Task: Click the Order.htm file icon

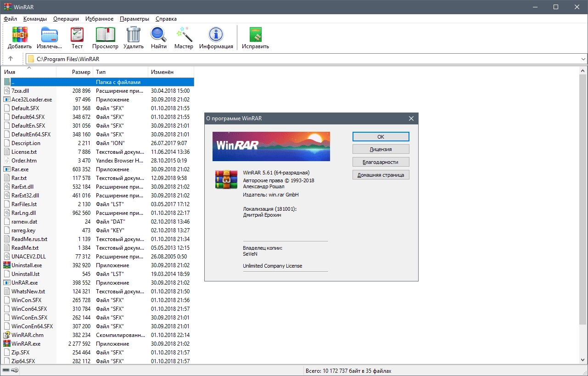Action: (x=7, y=160)
